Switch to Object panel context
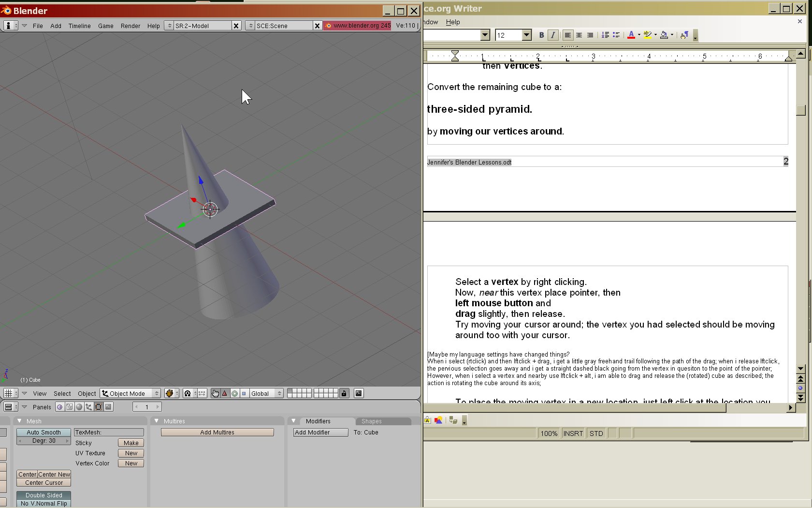The image size is (812, 508). point(89,407)
